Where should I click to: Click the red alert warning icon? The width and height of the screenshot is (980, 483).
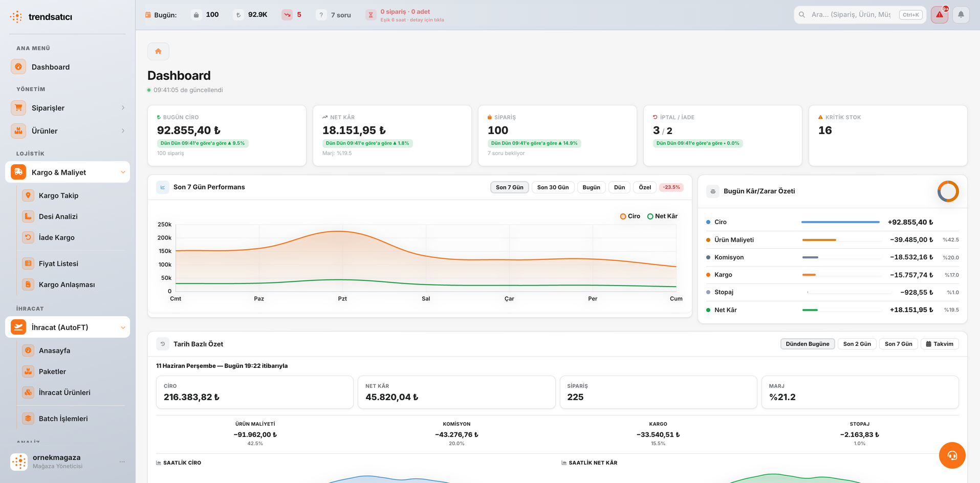(939, 15)
